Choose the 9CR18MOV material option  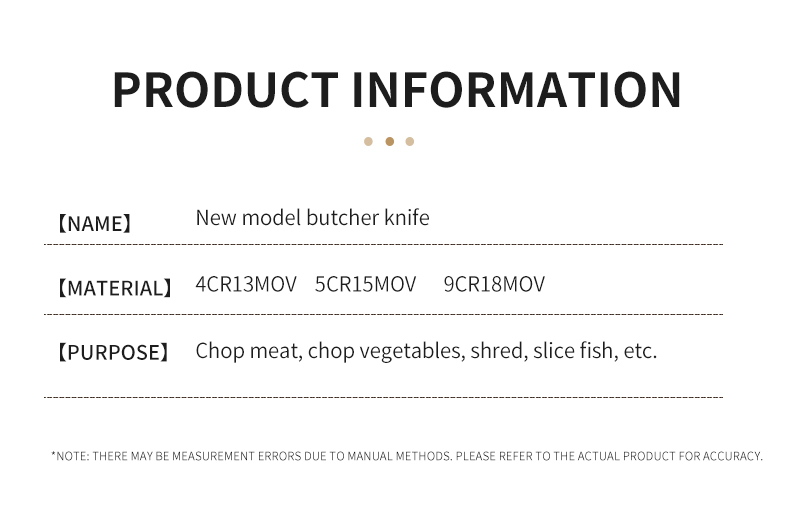(x=494, y=284)
